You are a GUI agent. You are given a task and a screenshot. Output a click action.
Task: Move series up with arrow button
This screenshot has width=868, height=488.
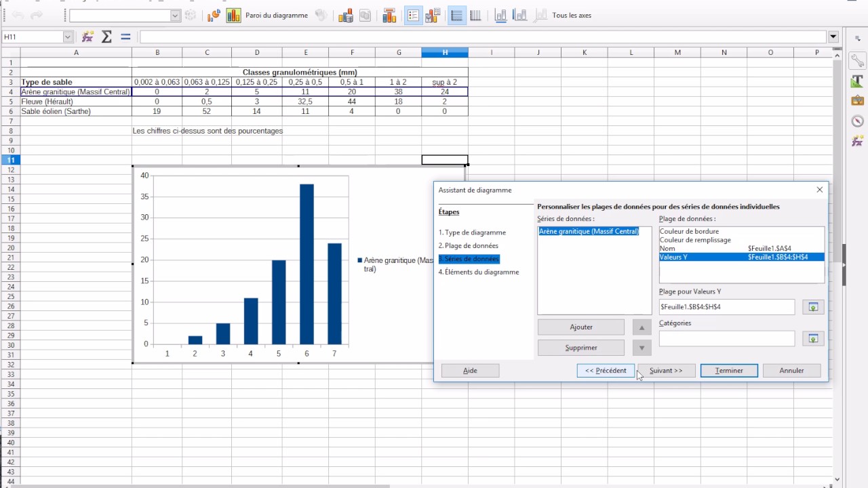[x=642, y=327]
